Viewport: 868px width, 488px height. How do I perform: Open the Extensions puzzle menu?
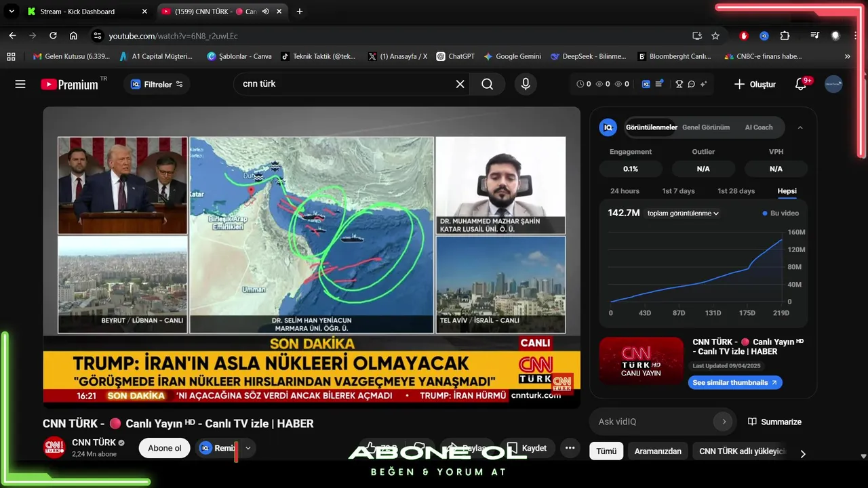[x=785, y=35]
